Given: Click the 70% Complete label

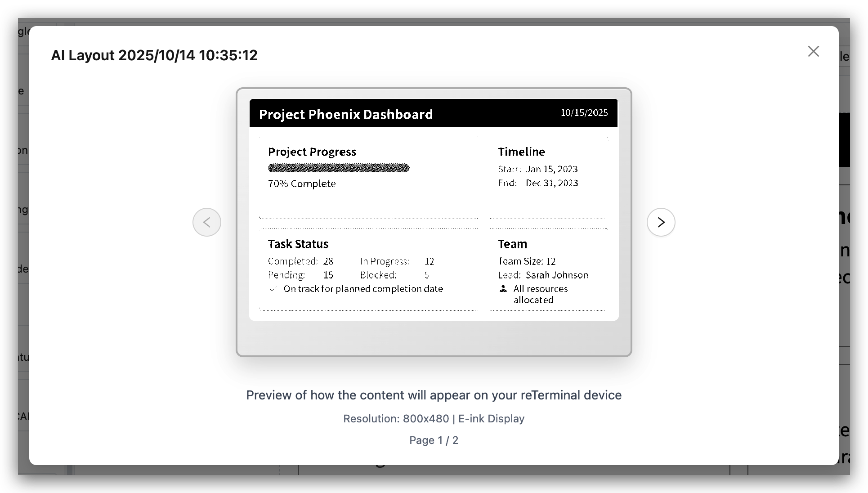Looking at the screenshot, I should 302,184.
